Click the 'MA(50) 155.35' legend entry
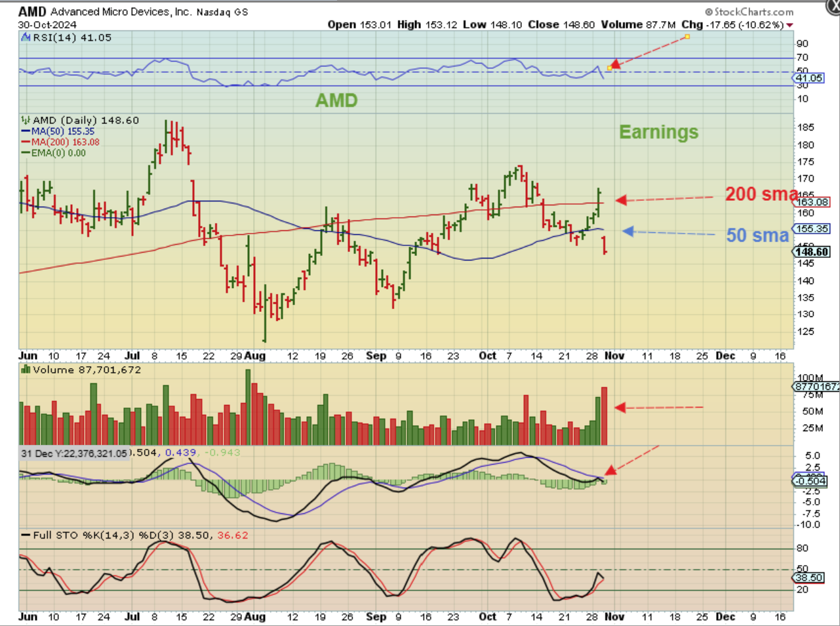Viewport: 840px width, 626px height. (x=63, y=131)
